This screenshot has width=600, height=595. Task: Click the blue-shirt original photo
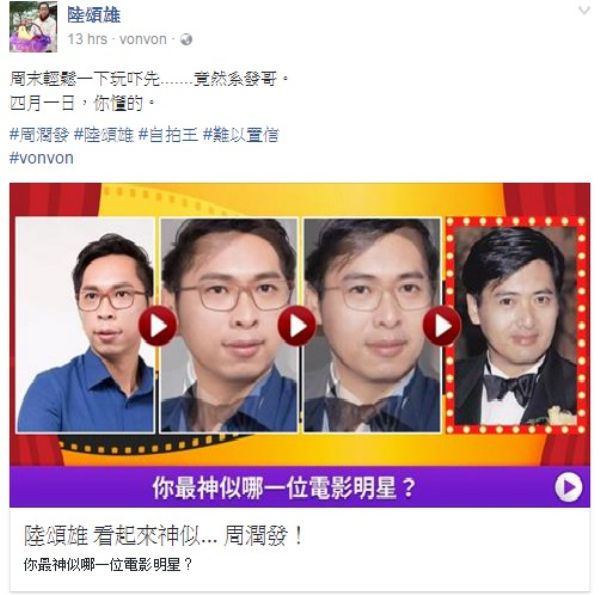[85, 325]
